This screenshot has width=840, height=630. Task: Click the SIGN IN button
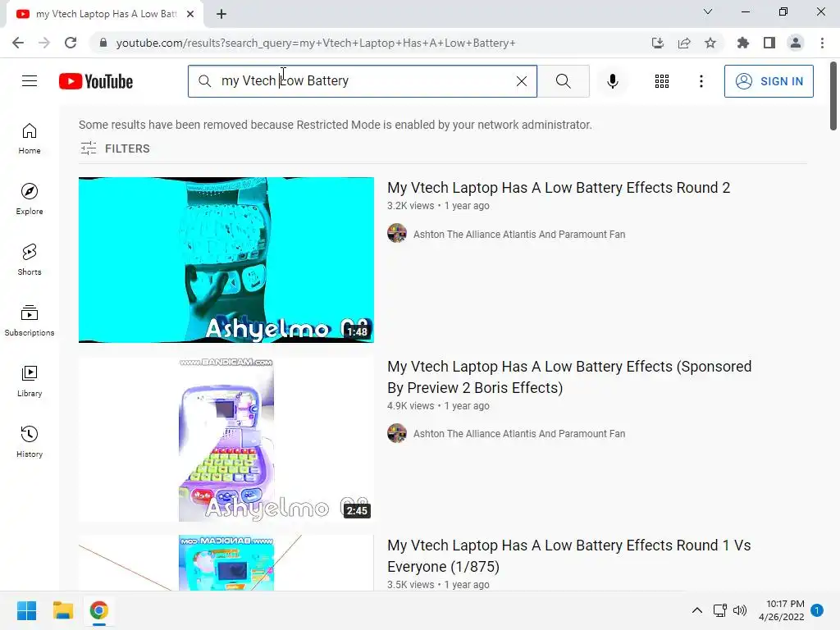pos(769,81)
